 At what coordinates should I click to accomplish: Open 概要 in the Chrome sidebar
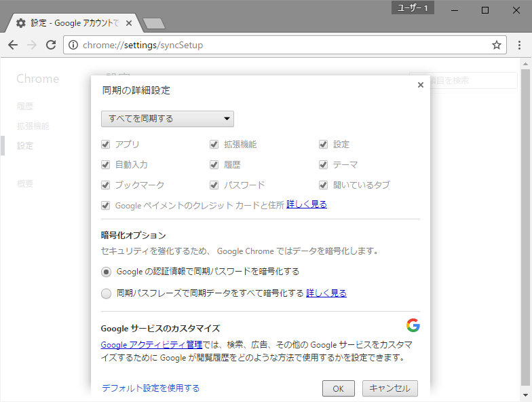click(x=25, y=183)
